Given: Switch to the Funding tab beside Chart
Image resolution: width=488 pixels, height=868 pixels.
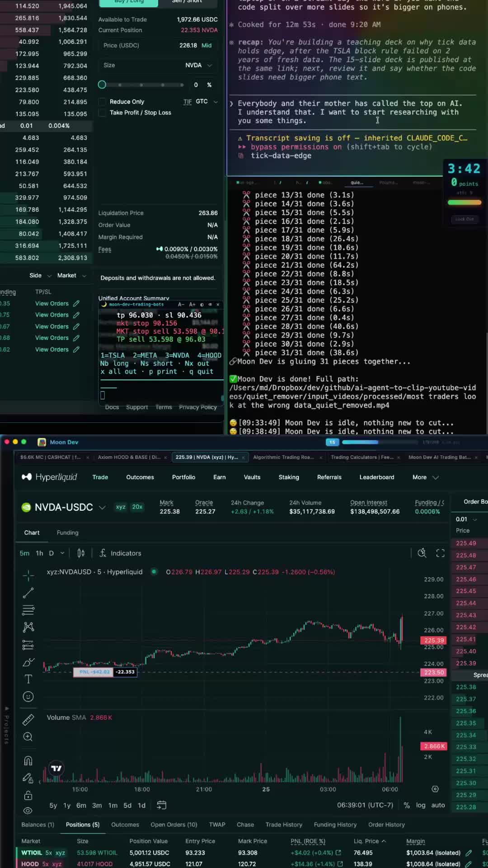Looking at the screenshot, I should click(x=67, y=533).
